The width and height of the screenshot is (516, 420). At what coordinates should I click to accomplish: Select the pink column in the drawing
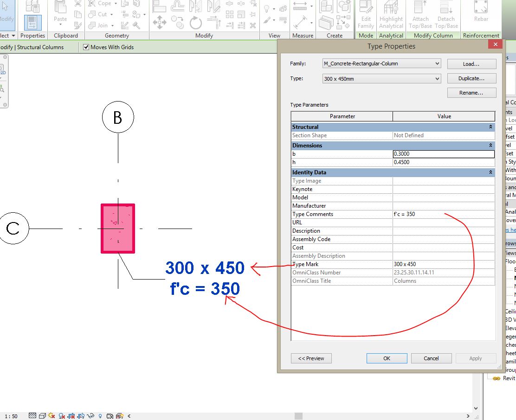[118, 229]
